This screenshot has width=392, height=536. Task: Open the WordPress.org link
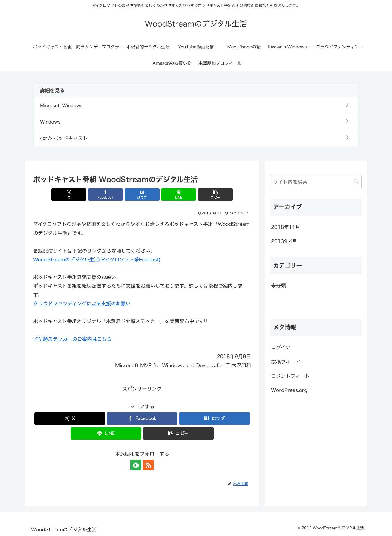(x=289, y=390)
